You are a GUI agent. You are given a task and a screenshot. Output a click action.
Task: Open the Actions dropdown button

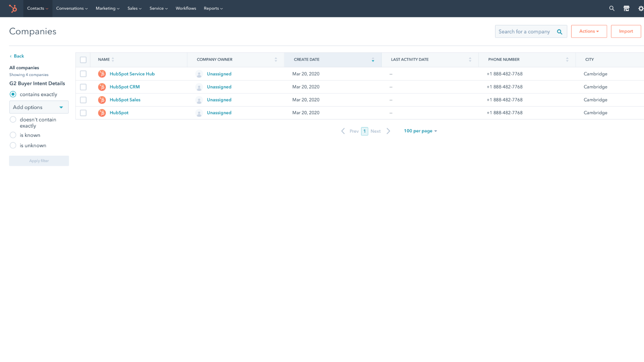click(x=589, y=31)
